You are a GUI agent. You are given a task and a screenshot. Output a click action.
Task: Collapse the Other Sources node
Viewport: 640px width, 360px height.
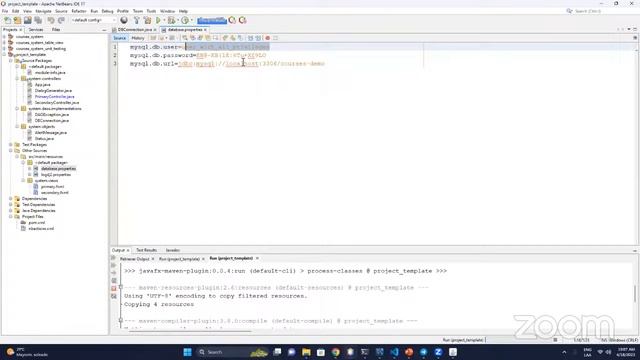point(11,151)
